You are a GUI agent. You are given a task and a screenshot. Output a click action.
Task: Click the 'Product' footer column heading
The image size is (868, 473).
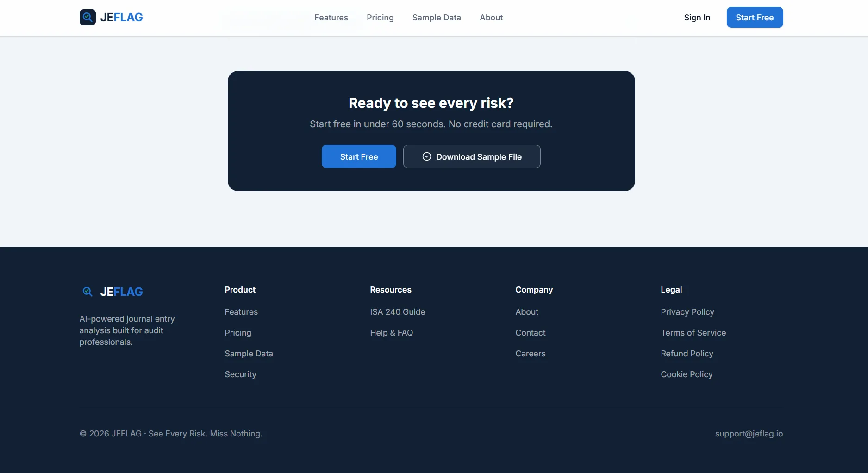pyautogui.click(x=240, y=290)
